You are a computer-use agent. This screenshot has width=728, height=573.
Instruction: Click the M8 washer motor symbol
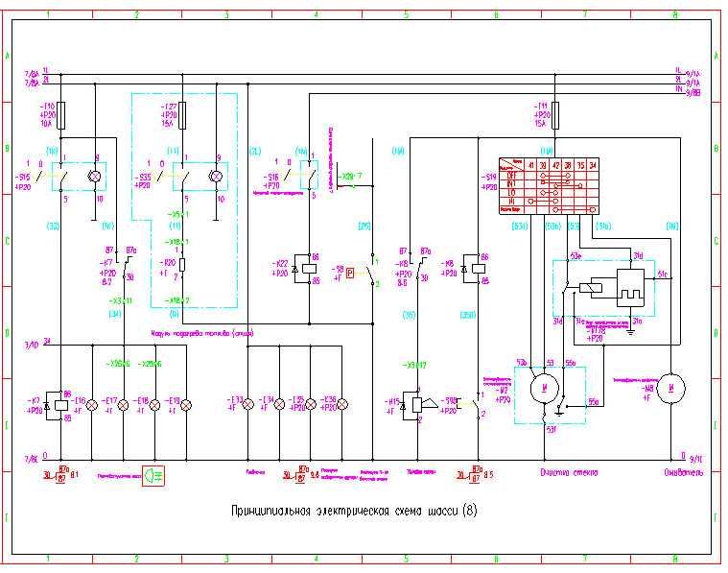[670, 388]
